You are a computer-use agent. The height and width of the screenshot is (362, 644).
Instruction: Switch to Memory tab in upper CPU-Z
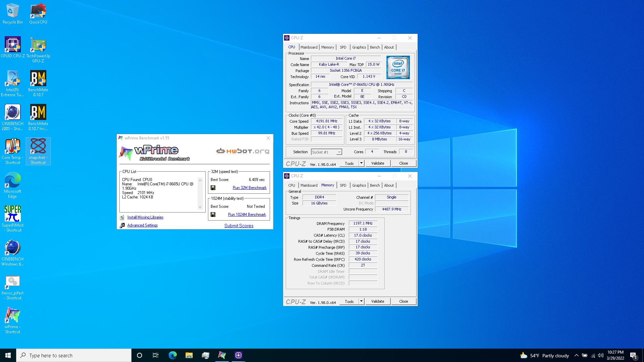coord(328,47)
